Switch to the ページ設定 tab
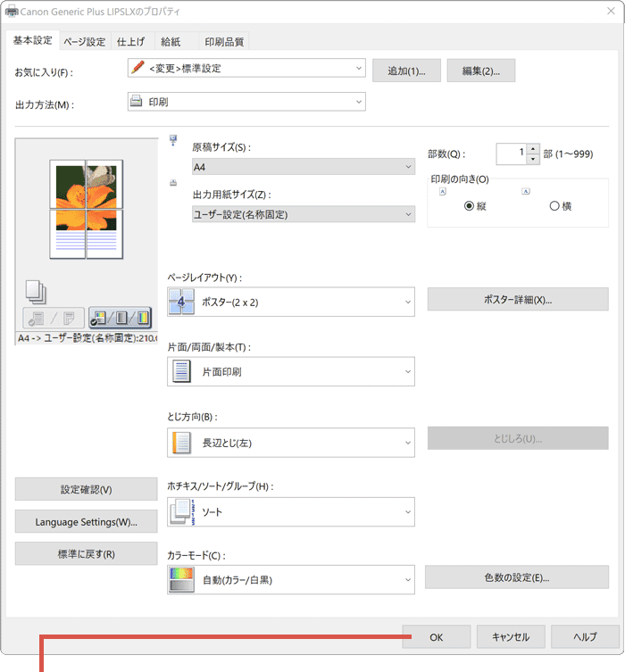Screen dimensions: 625x672 (85, 42)
